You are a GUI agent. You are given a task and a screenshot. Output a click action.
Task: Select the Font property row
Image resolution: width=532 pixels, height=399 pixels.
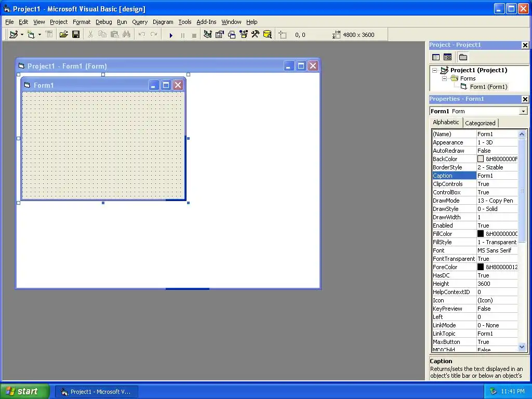pos(475,250)
